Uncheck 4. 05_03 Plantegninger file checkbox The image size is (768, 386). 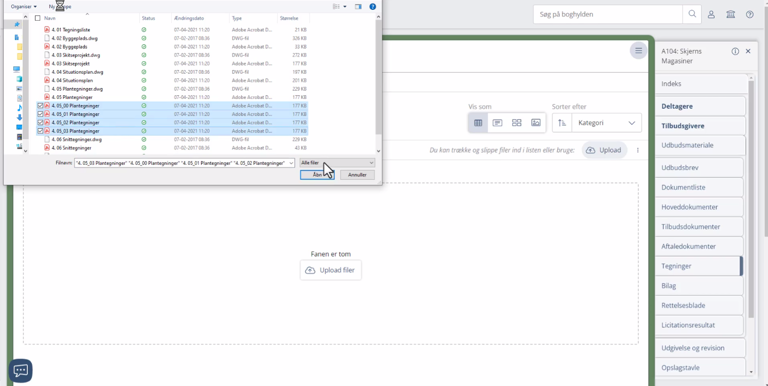[x=40, y=131]
